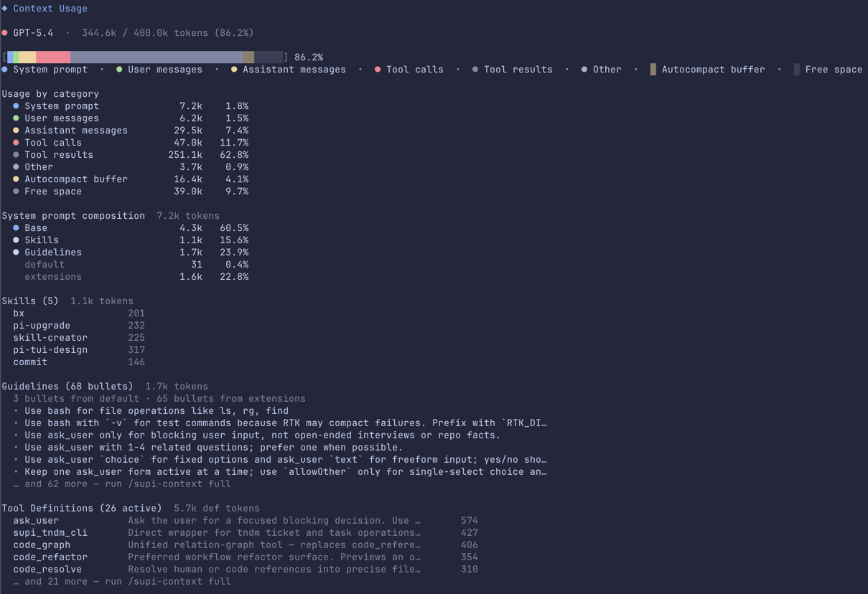
Task: Click the extensions composition row
Action: tap(136, 277)
